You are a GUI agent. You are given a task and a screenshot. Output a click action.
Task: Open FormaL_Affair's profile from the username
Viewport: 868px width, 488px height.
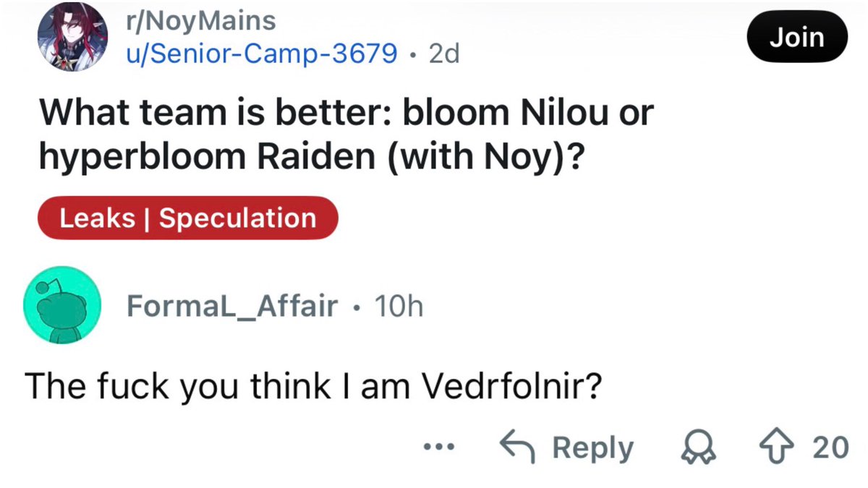point(232,307)
